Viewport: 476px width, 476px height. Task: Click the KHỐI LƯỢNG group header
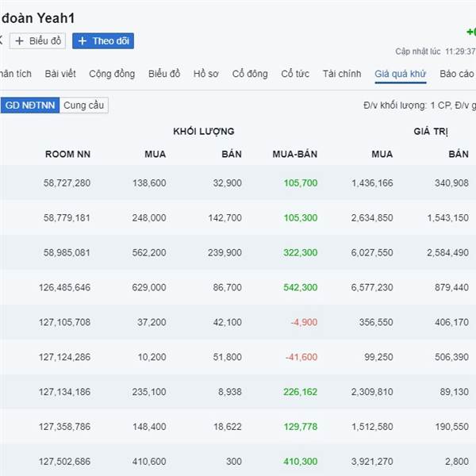pyautogui.click(x=204, y=132)
